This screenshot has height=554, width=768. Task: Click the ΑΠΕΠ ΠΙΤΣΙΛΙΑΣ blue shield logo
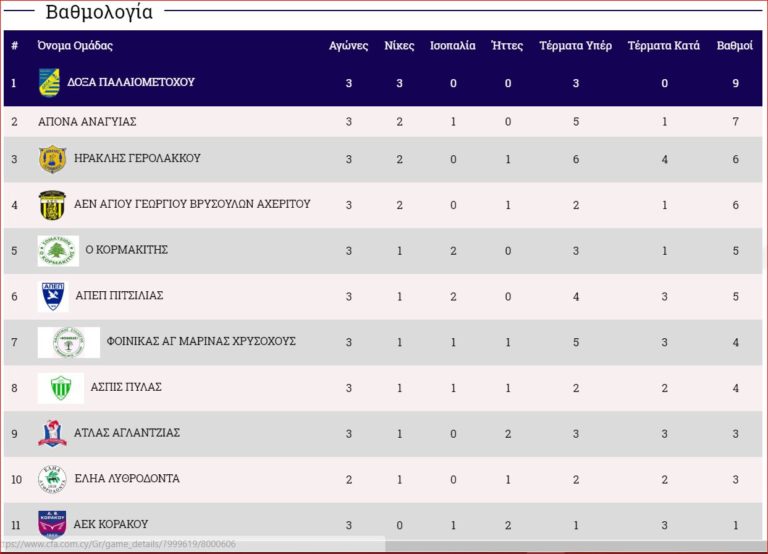pyautogui.click(x=53, y=296)
